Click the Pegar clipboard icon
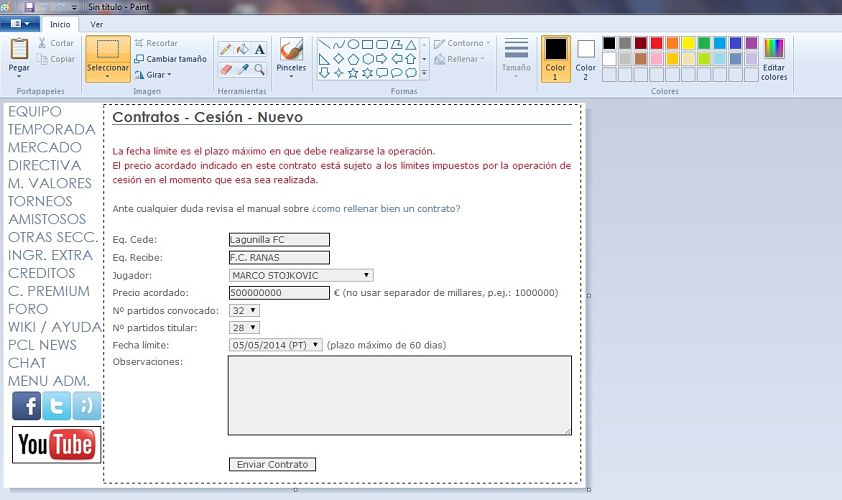The width and height of the screenshot is (842, 500). [x=19, y=49]
